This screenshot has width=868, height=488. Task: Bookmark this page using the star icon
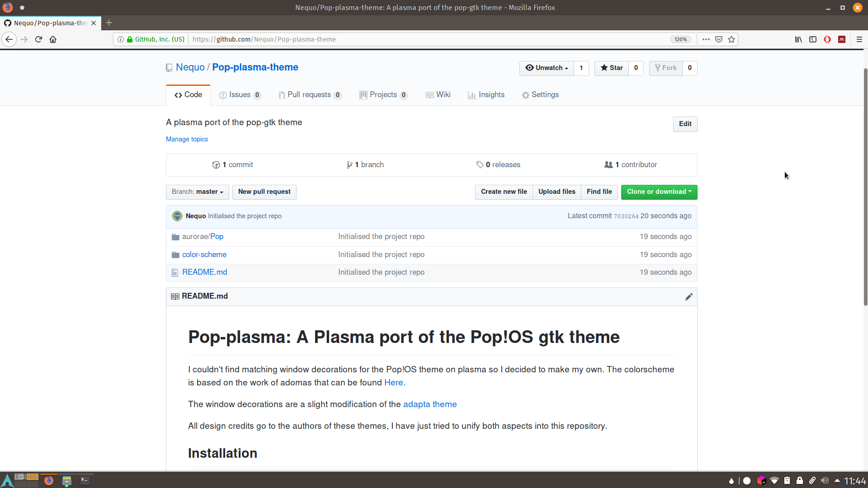731,39
